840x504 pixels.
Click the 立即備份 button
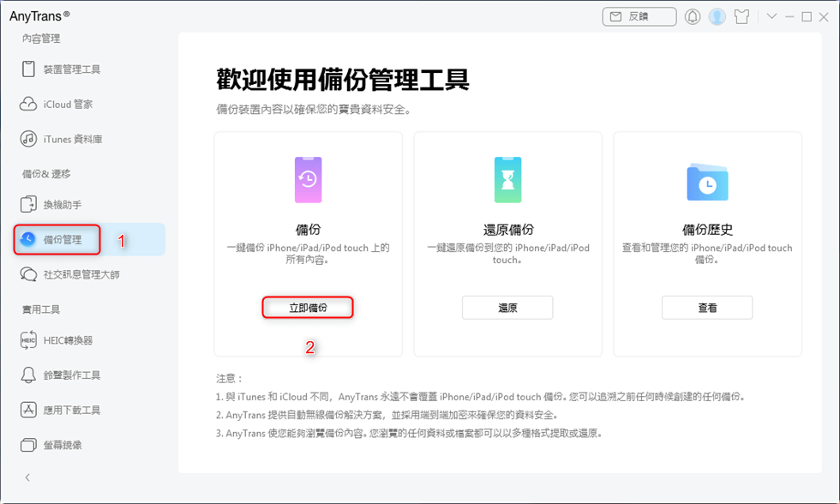[x=308, y=308]
